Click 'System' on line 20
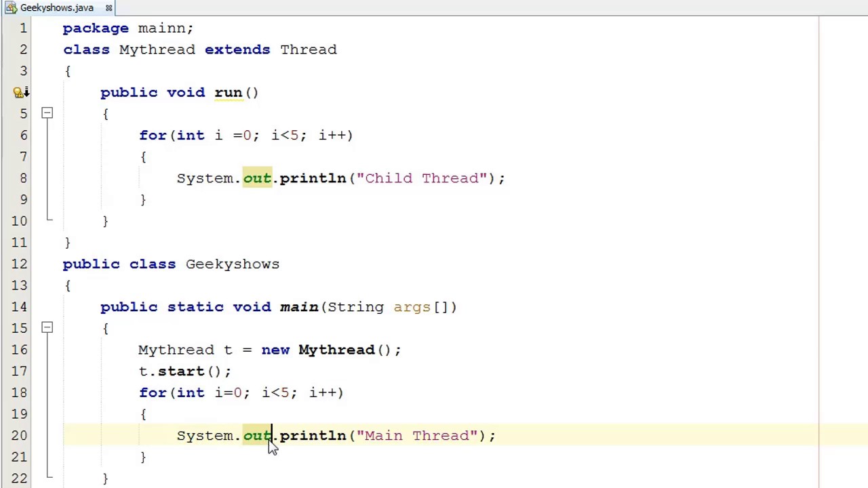 pos(205,436)
